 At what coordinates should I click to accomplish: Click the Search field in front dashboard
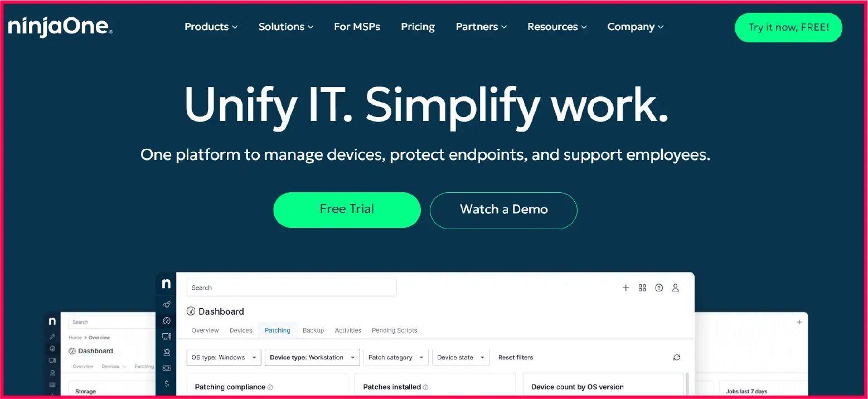coord(292,288)
